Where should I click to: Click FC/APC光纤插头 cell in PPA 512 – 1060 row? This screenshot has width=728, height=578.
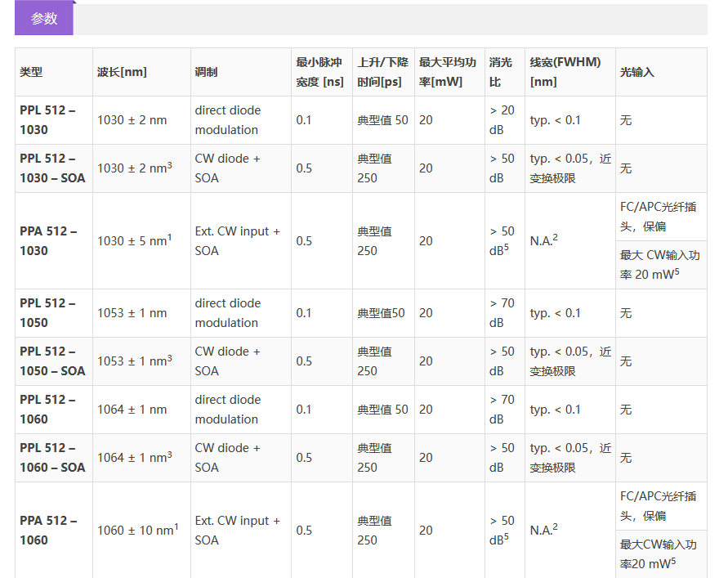tap(659, 506)
